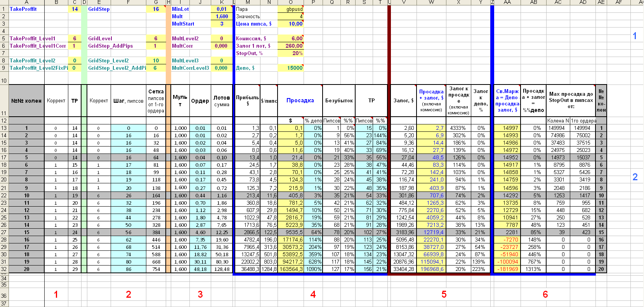This screenshot has height=307, width=644.
Task: Select the Значность label cell
Action: click(248, 16)
